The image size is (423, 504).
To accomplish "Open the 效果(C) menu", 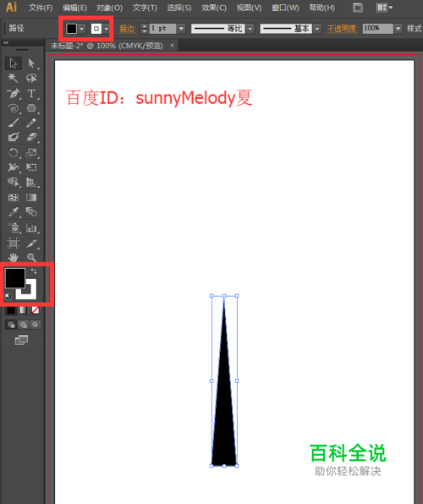I will click(x=214, y=8).
